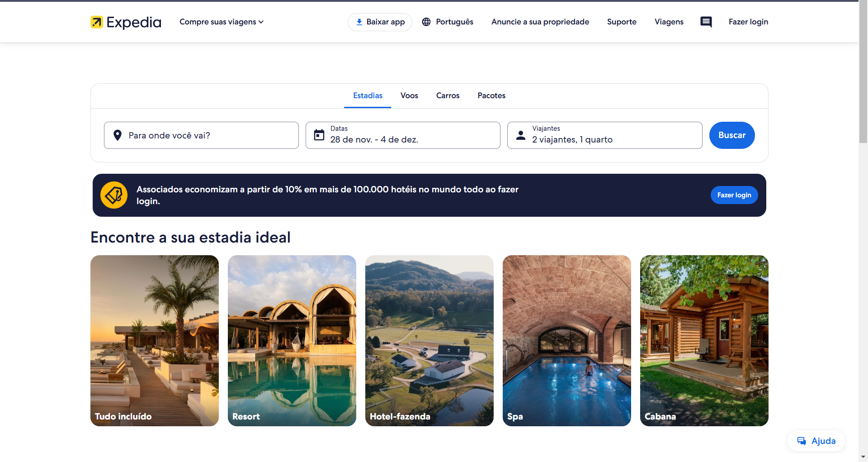Open the Hotel-fazenda stay thumbnail

429,340
